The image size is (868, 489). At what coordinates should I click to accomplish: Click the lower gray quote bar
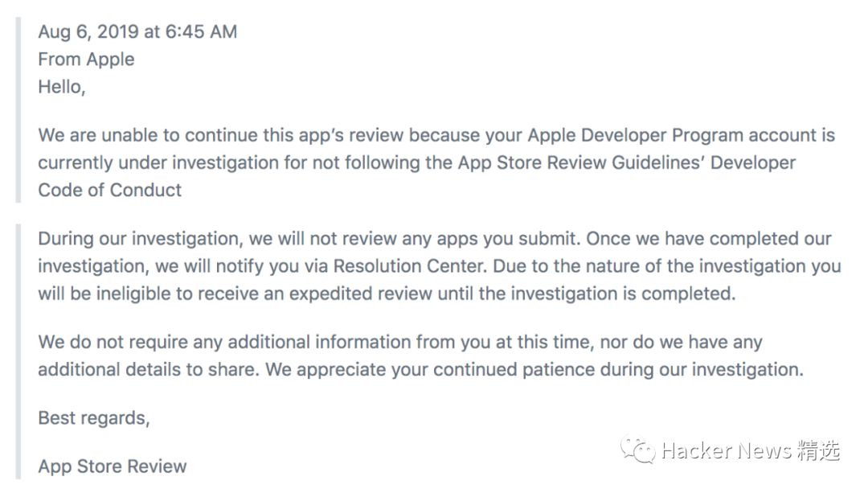tap(18, 351)
